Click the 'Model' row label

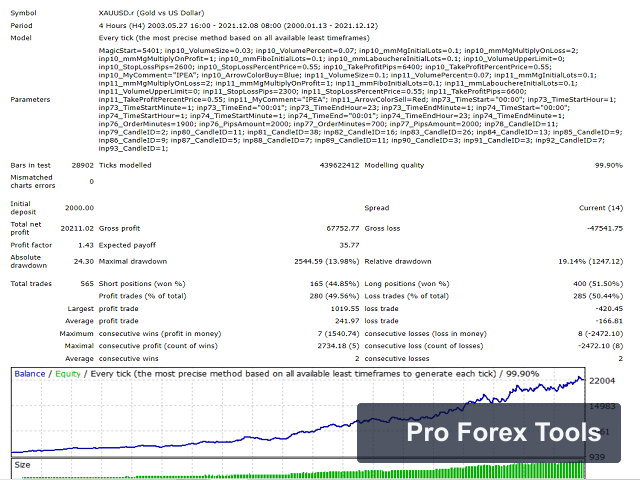point(21,38)
